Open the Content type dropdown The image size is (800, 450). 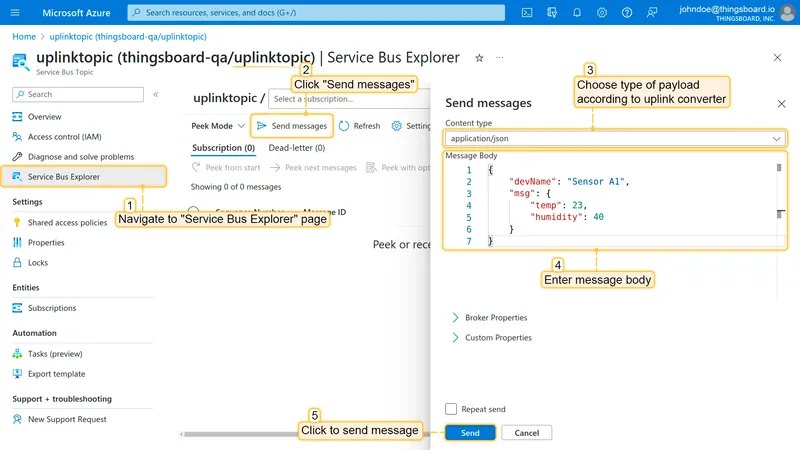click(x=615, y=138)
